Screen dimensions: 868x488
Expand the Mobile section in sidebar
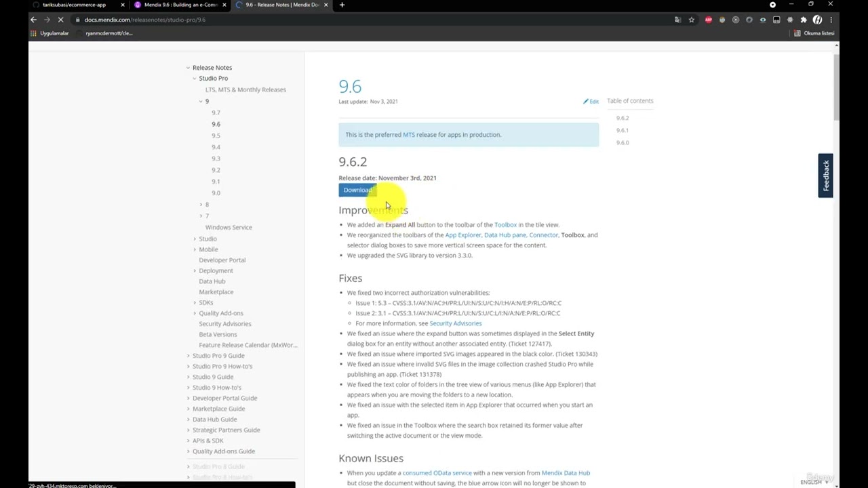point(195,249)
